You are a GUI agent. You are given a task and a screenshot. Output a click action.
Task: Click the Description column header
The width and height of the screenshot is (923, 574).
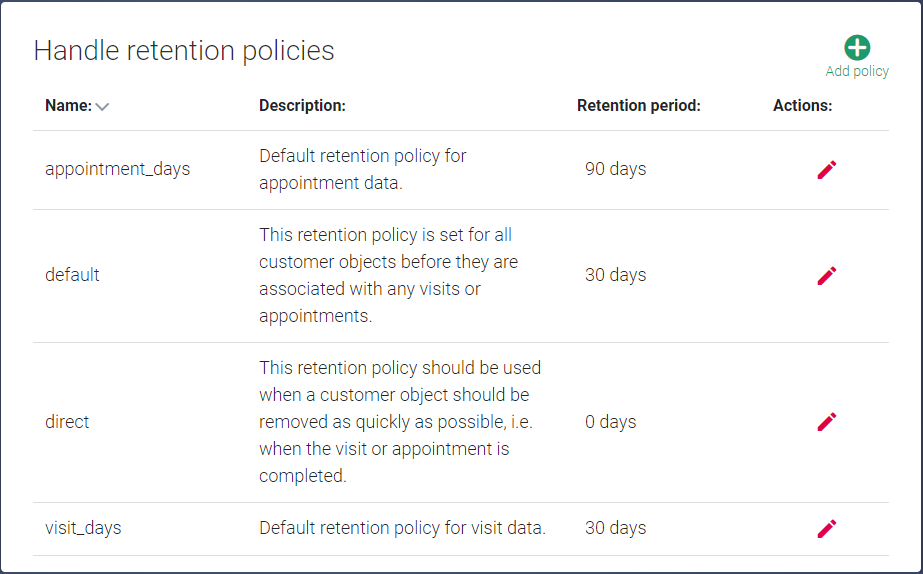pyautogui.click(x=303, y=105)
